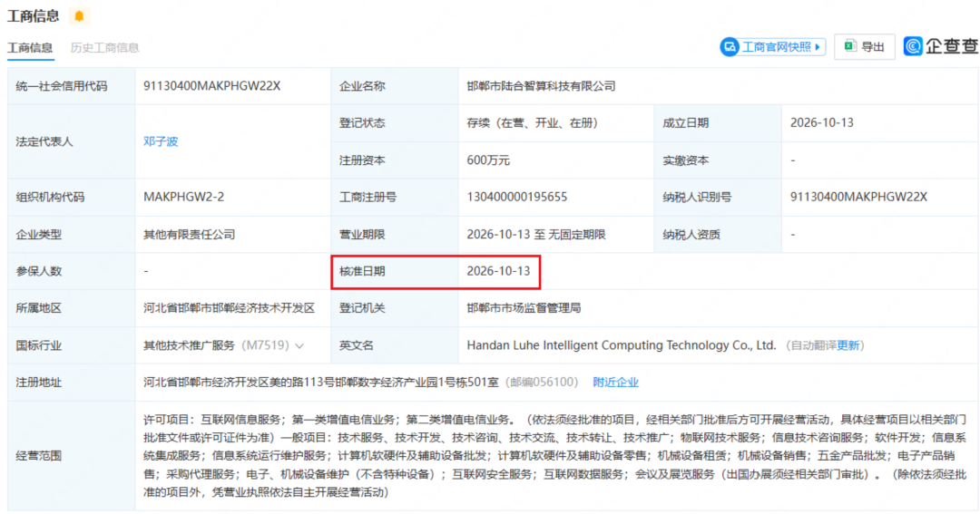
Task: Open the 工商信息 tab
Action: 30,48
